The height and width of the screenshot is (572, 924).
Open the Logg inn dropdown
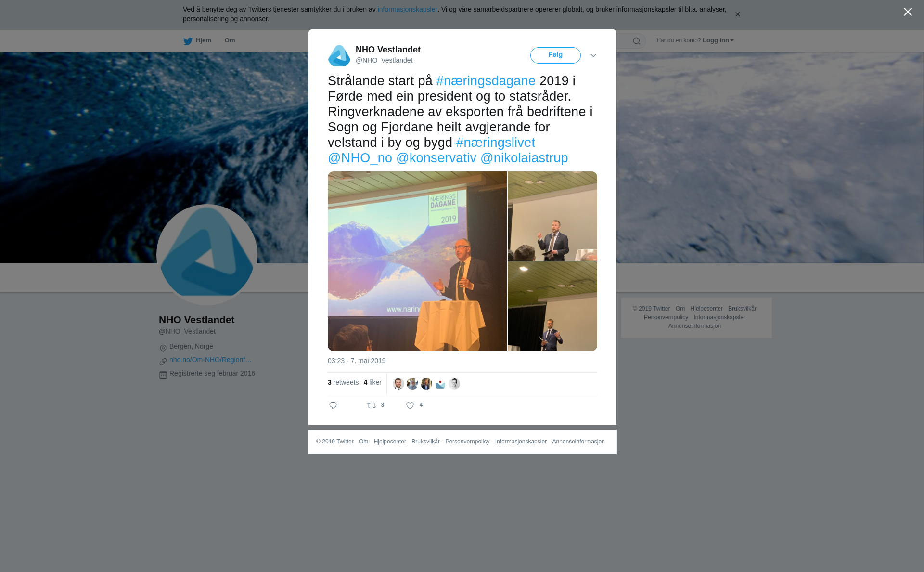pyautogui.click(x=718, y=40)
